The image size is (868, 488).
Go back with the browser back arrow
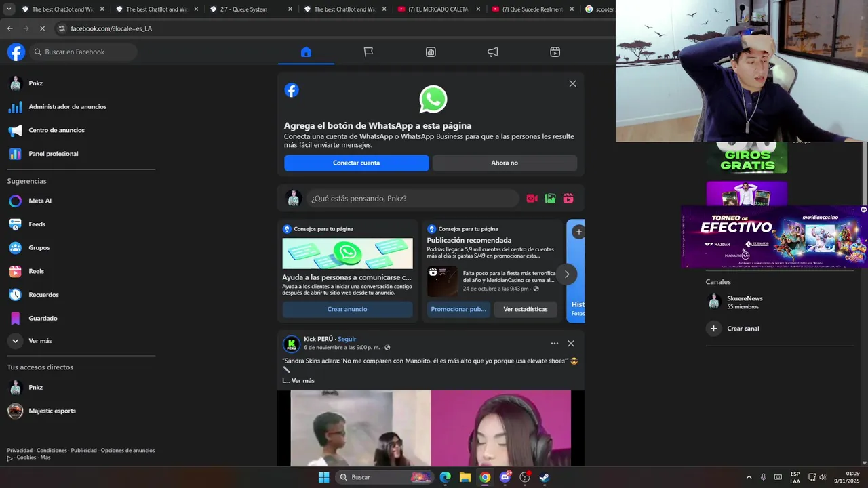click(x=10, y=28)
